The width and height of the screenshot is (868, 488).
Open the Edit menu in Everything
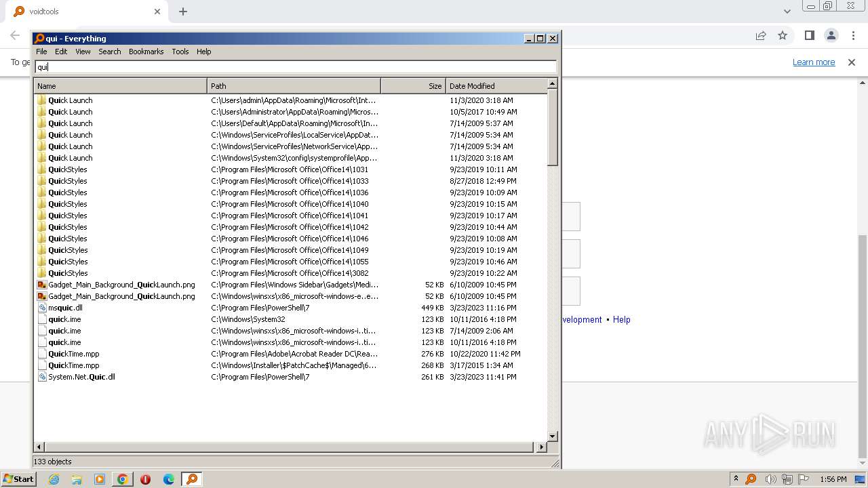point(61,52)
